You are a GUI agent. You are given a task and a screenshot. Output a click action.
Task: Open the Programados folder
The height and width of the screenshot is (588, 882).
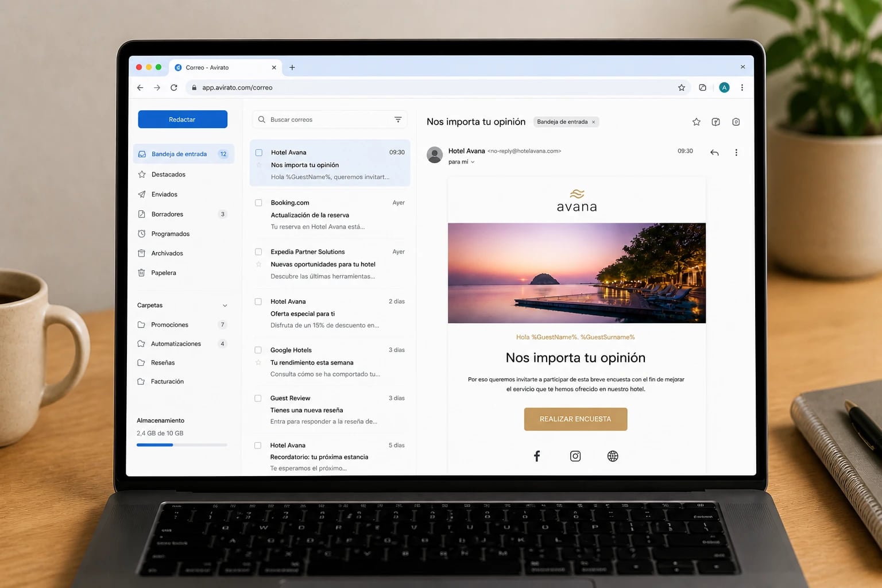184,234
